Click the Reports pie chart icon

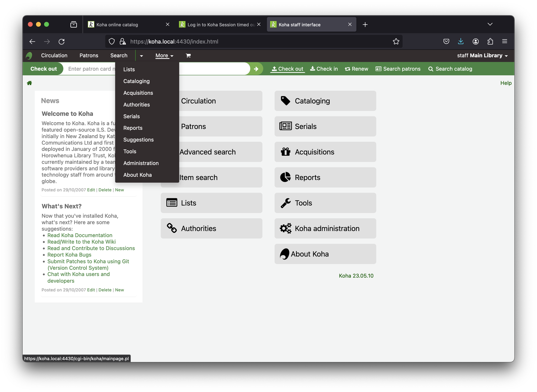pos(285,177)
